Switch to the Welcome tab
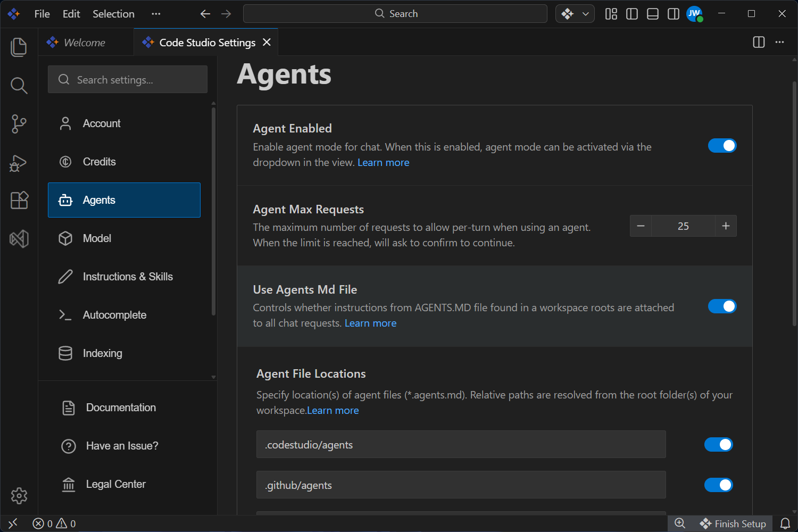The image size is (798, 532). click(85, 42)
